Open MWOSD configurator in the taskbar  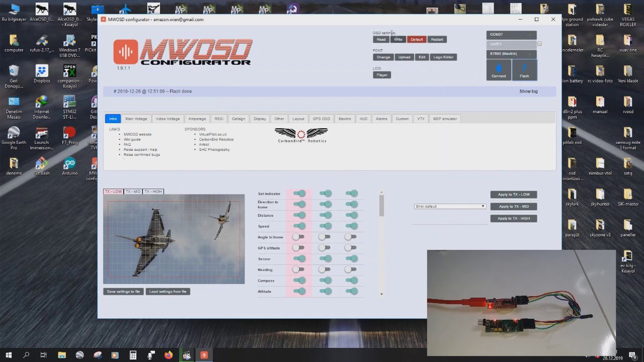pyautogui.click(x=204, y=355)
